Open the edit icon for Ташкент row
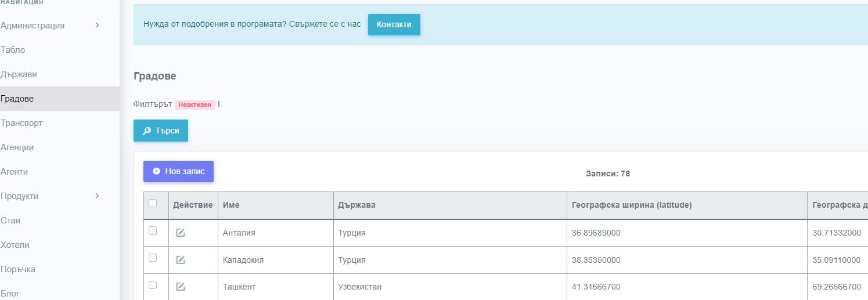Screen dimensions: 868x300 click(181, 287)
